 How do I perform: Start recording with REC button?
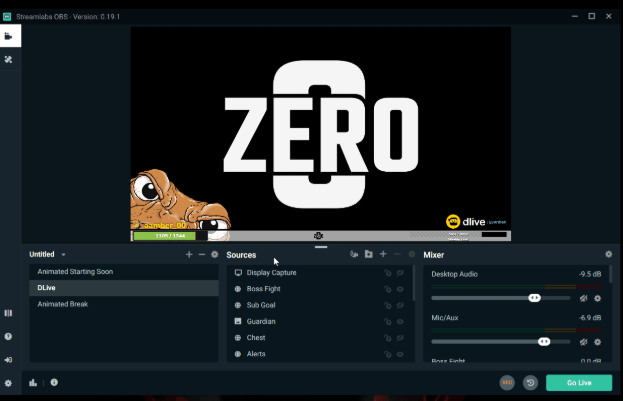(507, 383)
